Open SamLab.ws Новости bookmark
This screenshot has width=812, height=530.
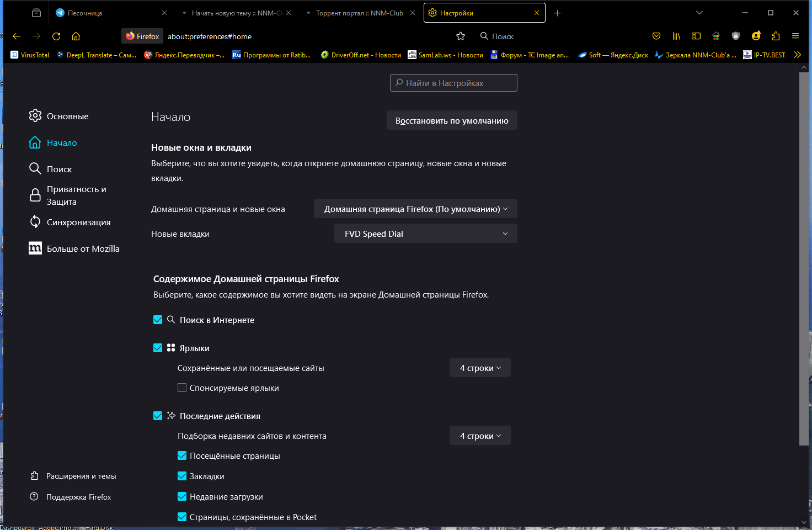tap(446, 55)
